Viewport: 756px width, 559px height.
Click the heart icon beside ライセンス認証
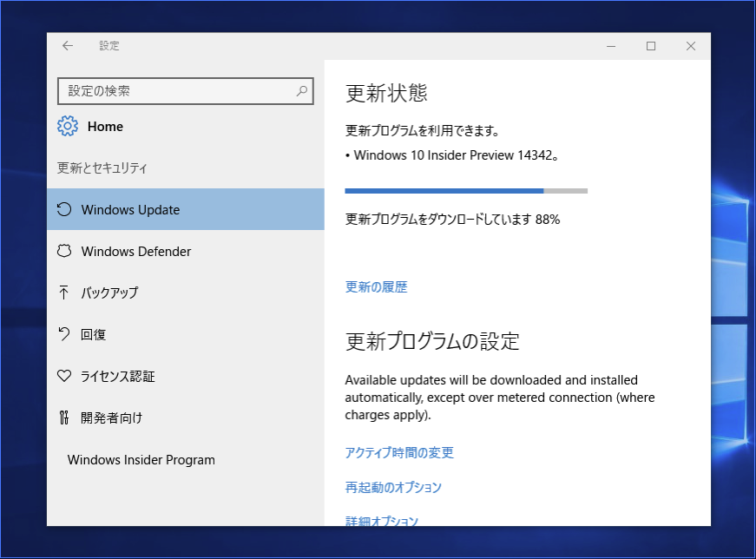point(64,376)
